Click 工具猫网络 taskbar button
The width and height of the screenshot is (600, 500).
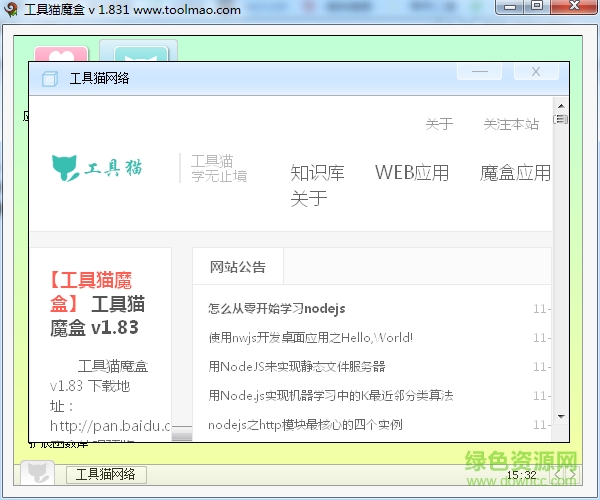point(106,474)
